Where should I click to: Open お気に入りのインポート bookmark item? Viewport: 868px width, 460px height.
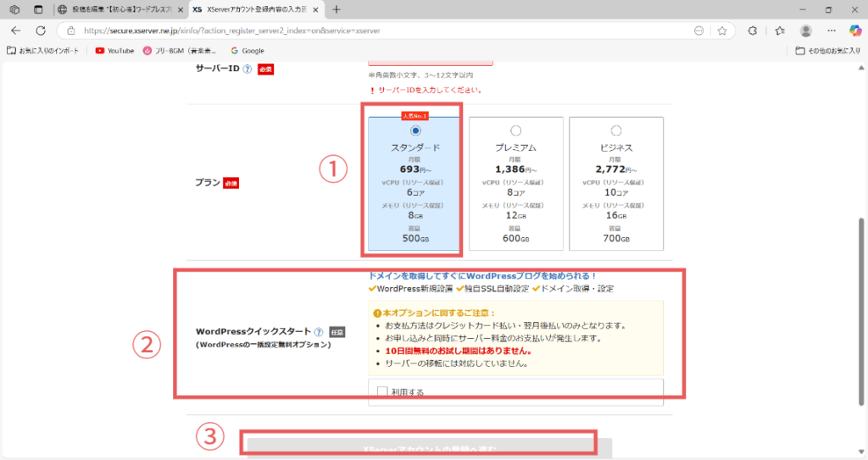pos(42,50)
